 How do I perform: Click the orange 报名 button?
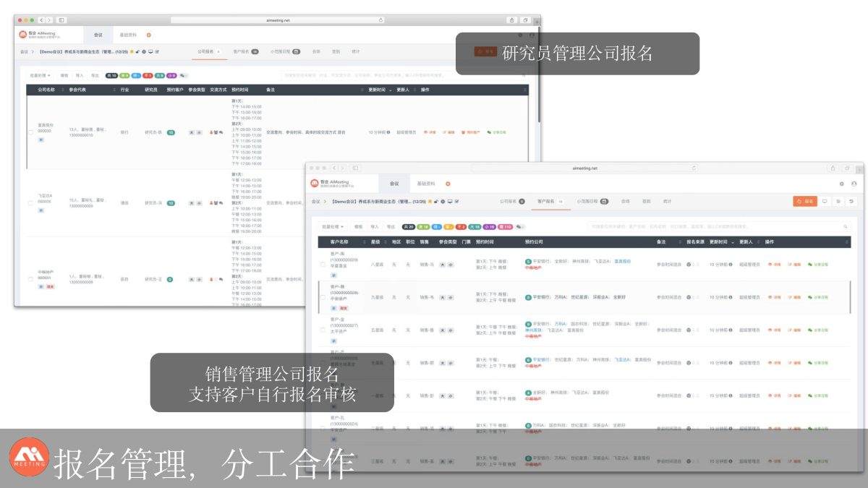(804, 202)
